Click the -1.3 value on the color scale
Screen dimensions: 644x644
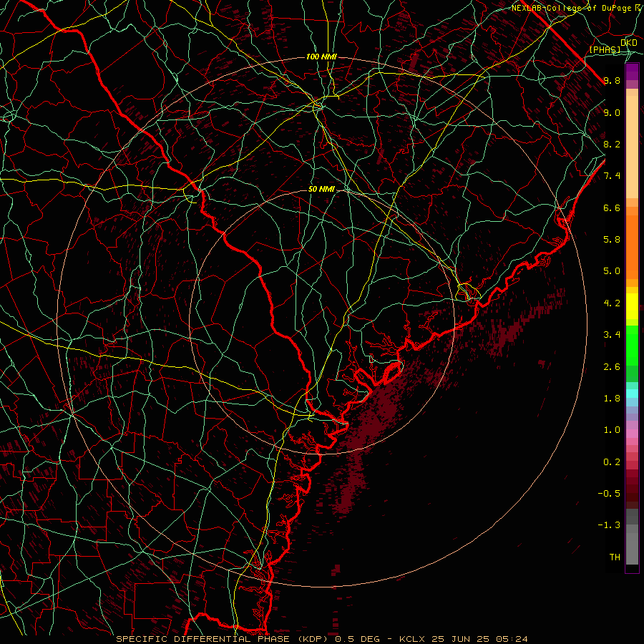(609, 525)
